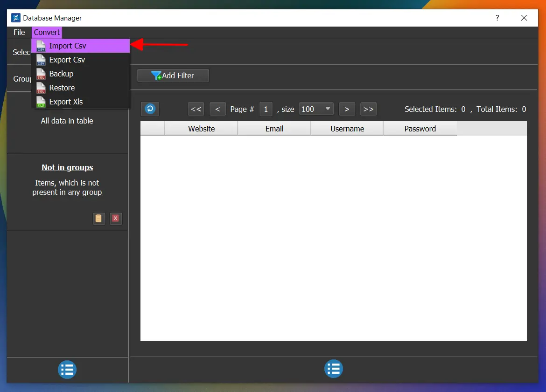Click the Restore SQL file icon

click(41, 88)
